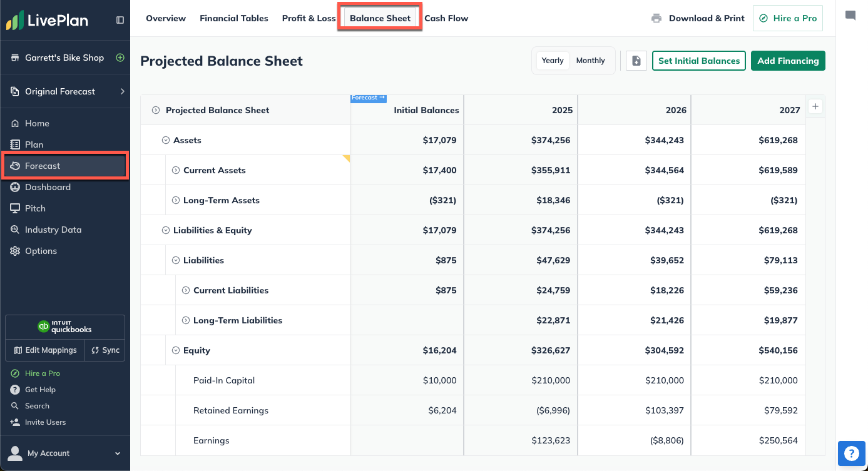This screenshot has height=471, width=868.
Task: Click the export document icon near the view toggle
Action: coord(636,61)
